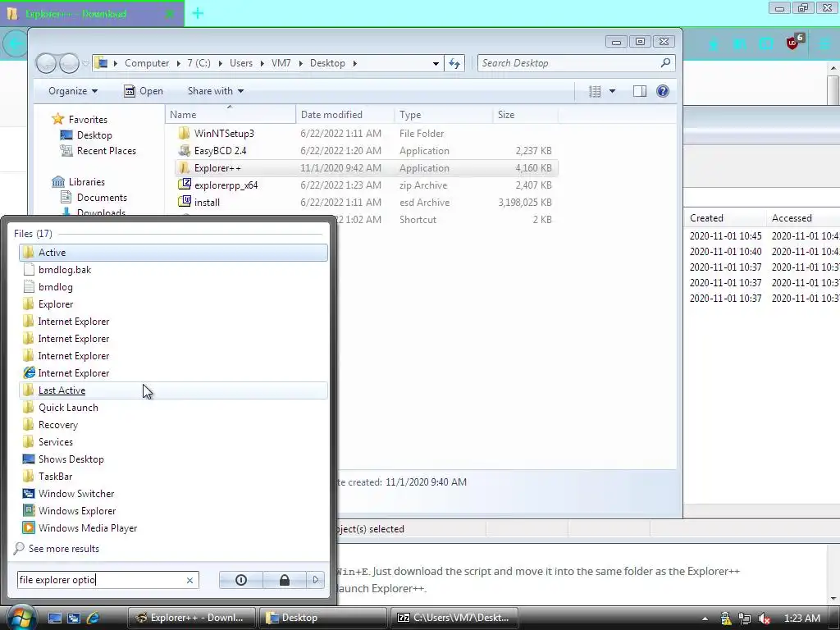Click Show Desktop icon in quick launch
The image size is (840, 630).
(55, 618)
